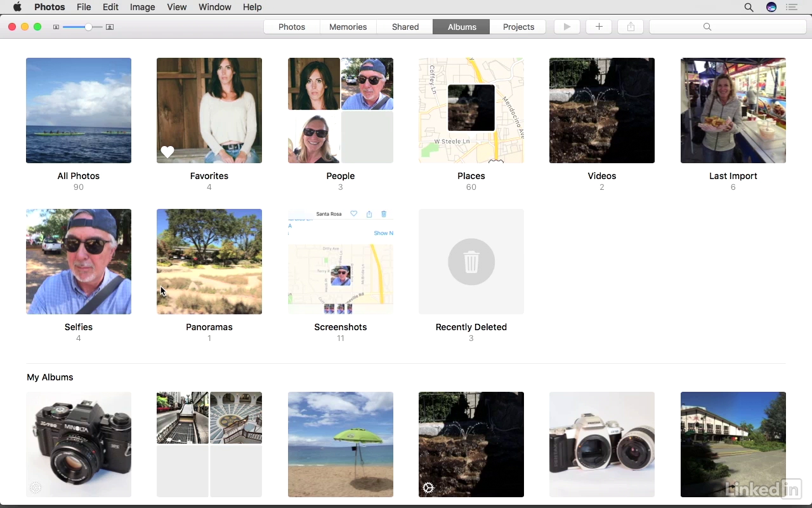
Task: Click the slideshow play button
Action: pyautogui.click(x=567, y=27)
